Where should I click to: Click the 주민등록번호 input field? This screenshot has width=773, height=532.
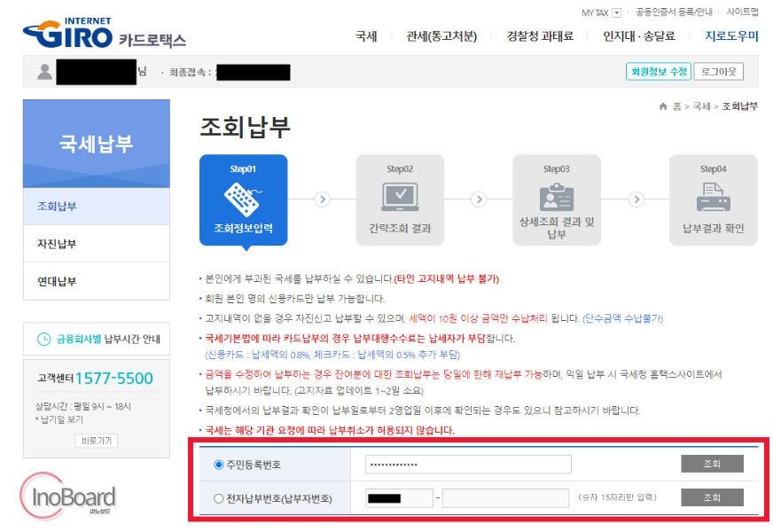[x=468, y=465]
